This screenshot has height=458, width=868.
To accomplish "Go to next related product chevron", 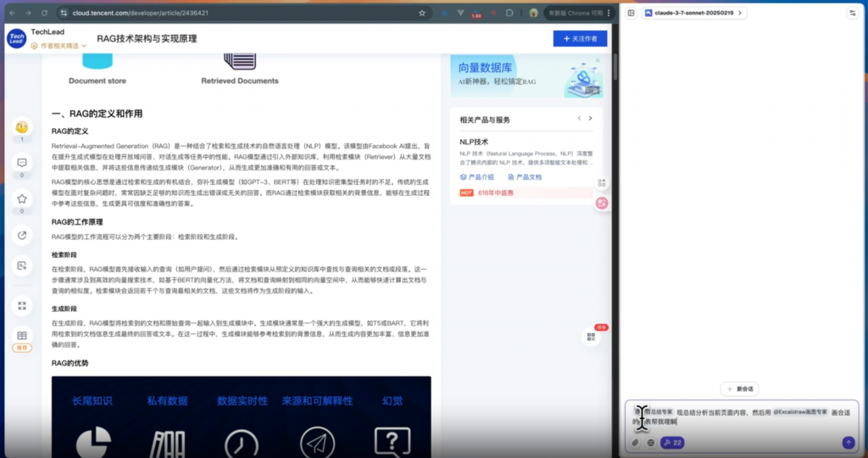I will point(592,119).
